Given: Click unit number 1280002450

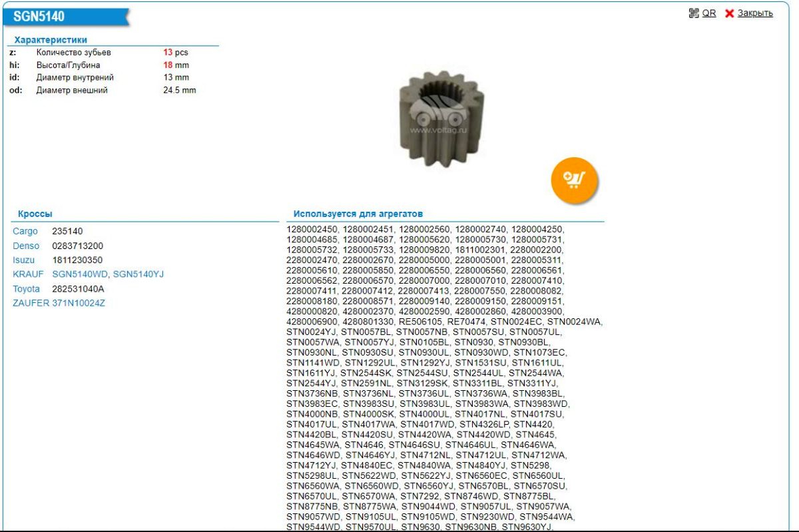Looking at the screenshot, I should pos(312,229).
